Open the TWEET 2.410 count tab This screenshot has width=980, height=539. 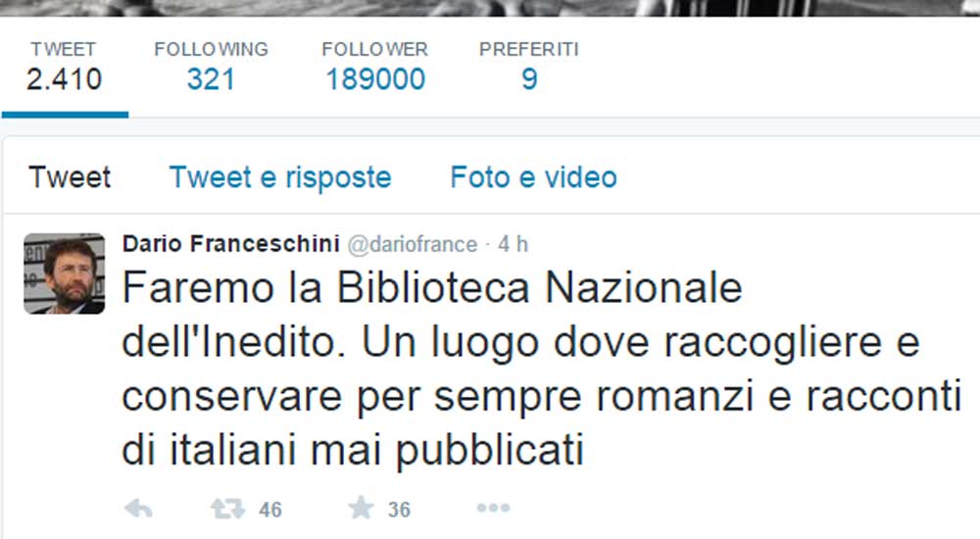click(x=65, y=67)
